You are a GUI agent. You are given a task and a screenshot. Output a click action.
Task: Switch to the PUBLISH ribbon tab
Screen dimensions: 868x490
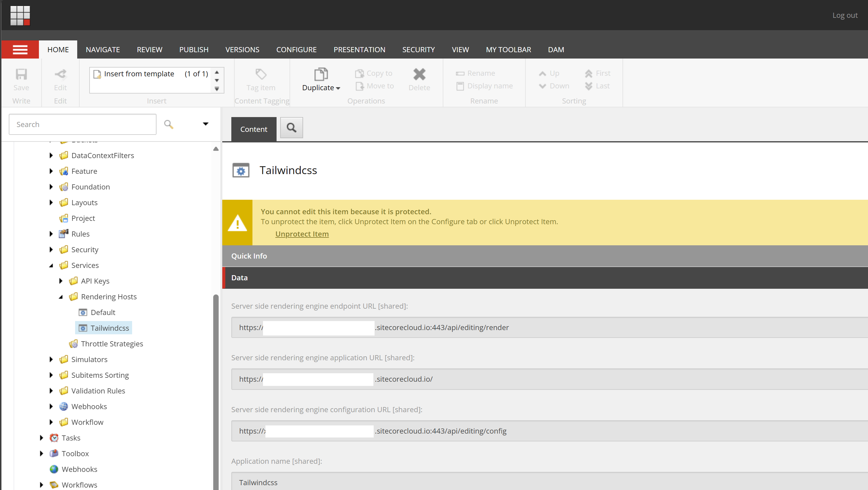coord(194,49)
